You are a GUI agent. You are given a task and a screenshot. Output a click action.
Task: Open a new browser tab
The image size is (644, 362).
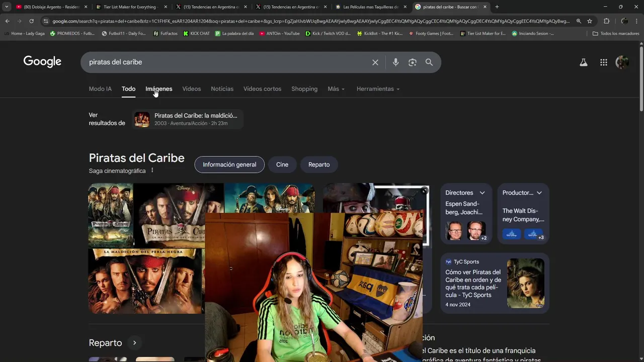tap(497, 7)
